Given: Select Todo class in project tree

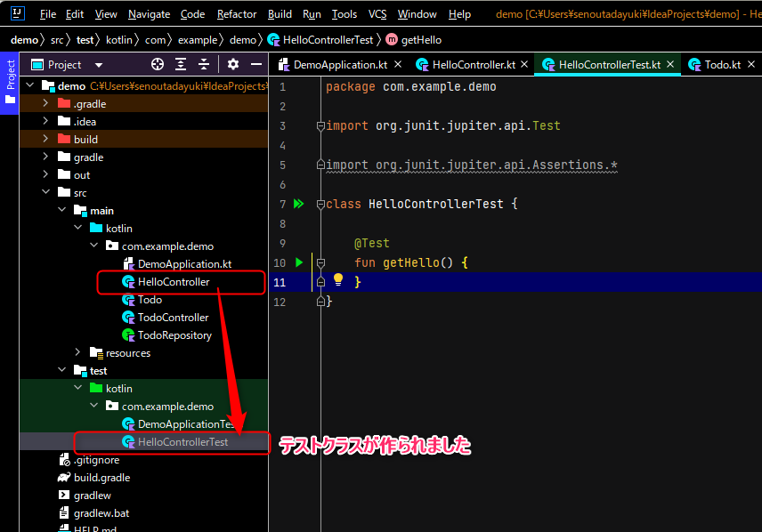Looking at the screenshot, I should coord(150,299).
